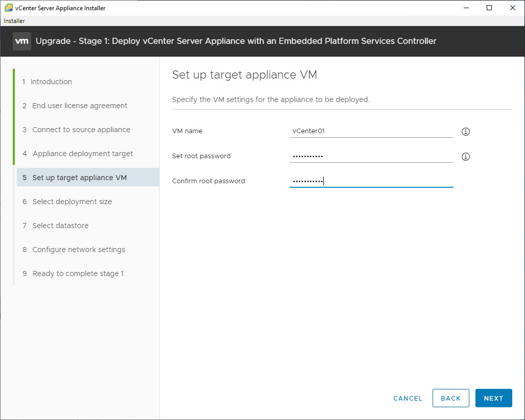Click the 'Confirm root password' label
The image size is (525, 420).
coord(208,181)
